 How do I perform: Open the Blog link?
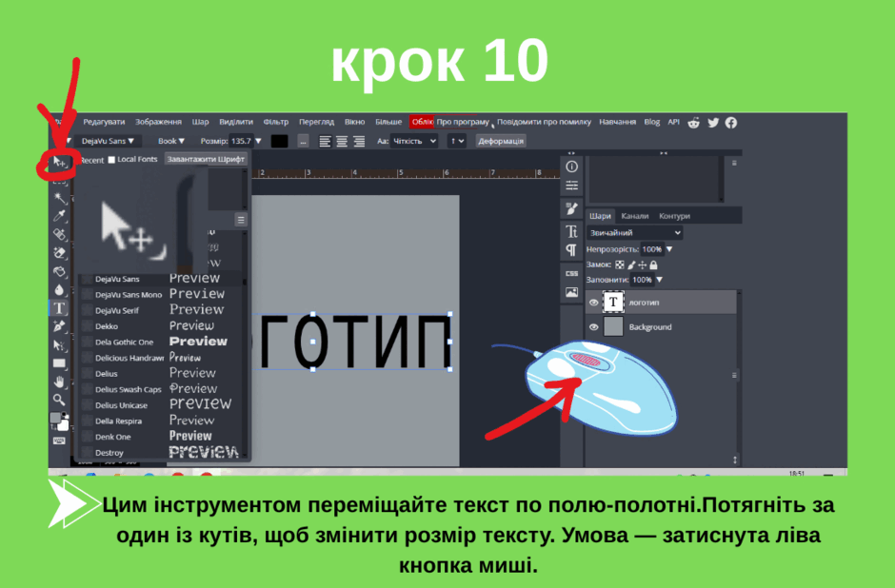pyautogui.click(x=652, y=122)
